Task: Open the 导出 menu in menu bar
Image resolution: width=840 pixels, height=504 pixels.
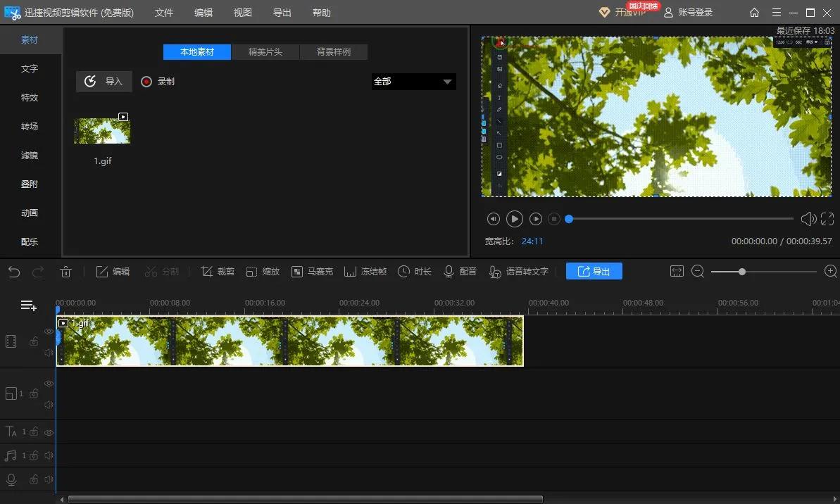Action: pos(282,13)
